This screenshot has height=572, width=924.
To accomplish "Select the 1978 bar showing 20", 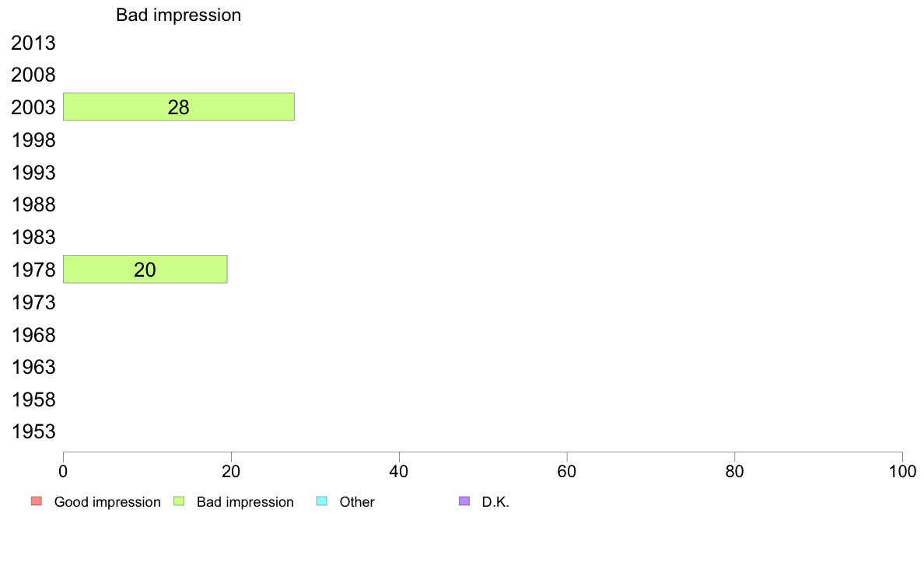I will tap(145, 269).
